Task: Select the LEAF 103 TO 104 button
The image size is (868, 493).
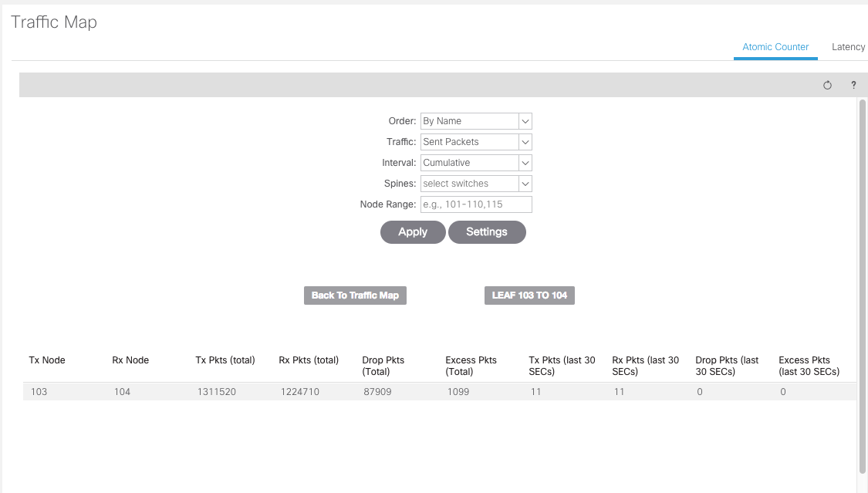Action: 529,295
